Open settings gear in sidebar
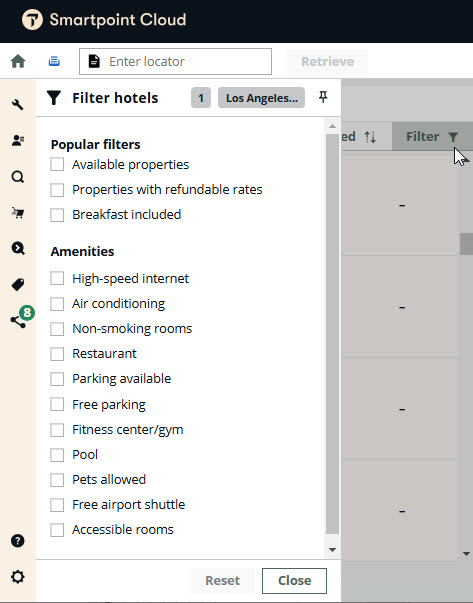Image resolution: width=473 pixels, height=603 pixels. tap(18, 577)
